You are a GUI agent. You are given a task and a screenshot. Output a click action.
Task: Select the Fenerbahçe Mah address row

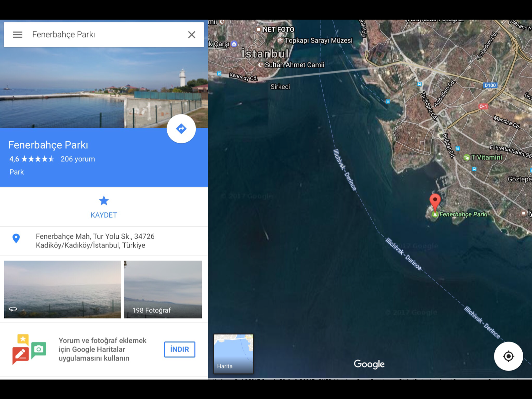[104, 241]
